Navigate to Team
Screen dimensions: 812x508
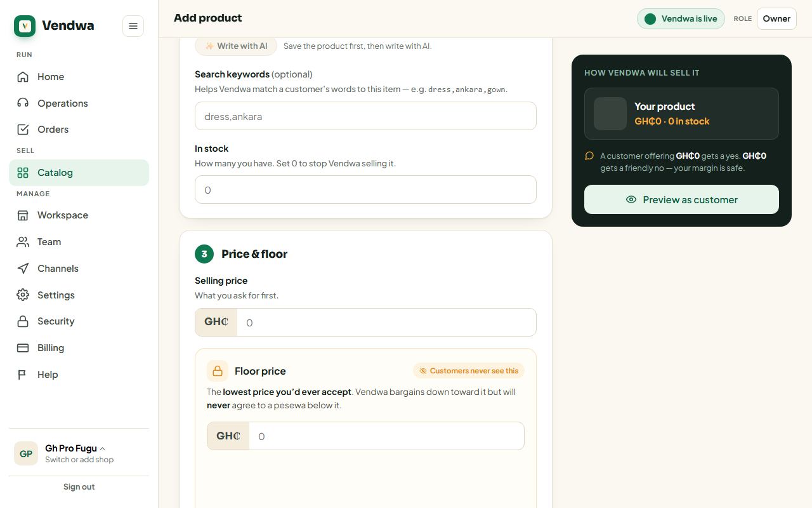pos(79,242)
